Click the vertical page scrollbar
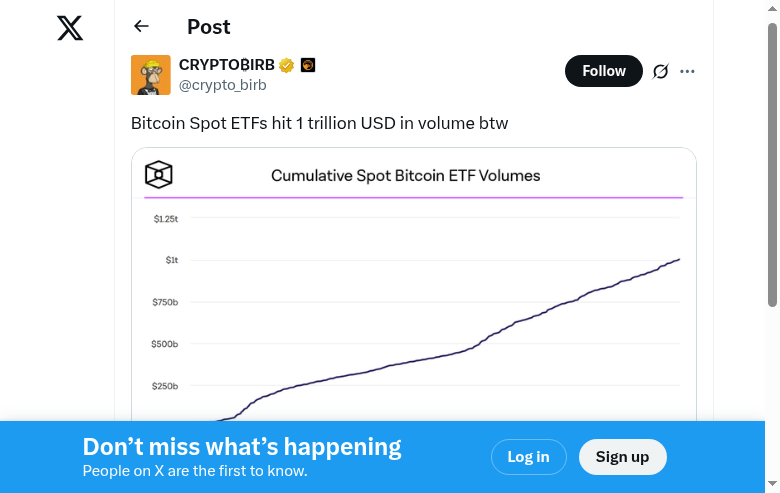This screenshot has width=780, height=493. [x=772, y=165]
